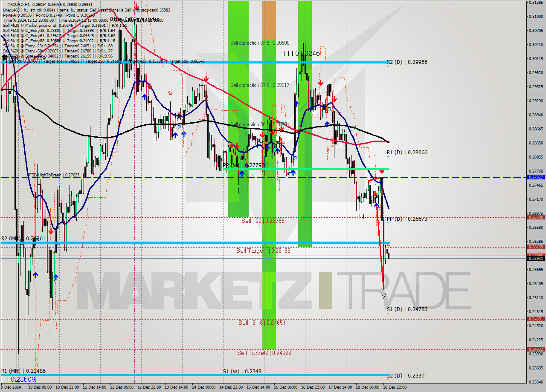
Task: Click the Sell Target1 | 0.26159 chart label
Action: tap(263, 251)
